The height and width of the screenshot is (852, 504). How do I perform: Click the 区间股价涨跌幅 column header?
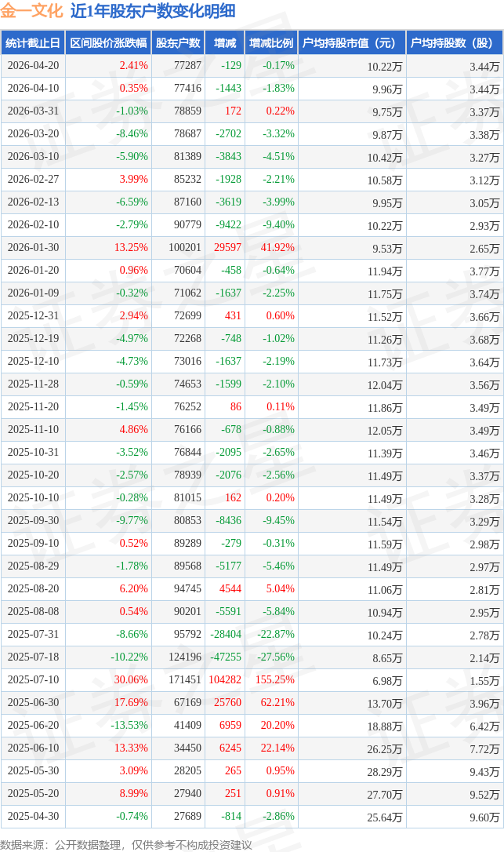coord(108,43)
